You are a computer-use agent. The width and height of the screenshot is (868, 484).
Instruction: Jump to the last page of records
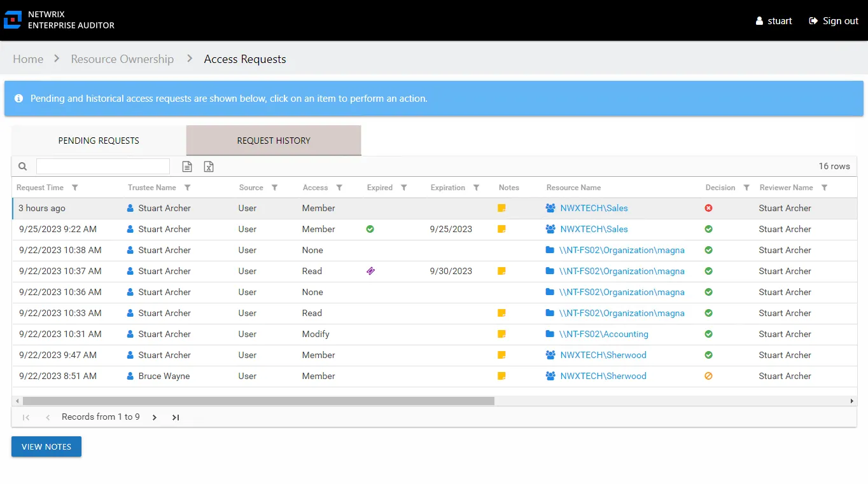[x=176, y=417]
